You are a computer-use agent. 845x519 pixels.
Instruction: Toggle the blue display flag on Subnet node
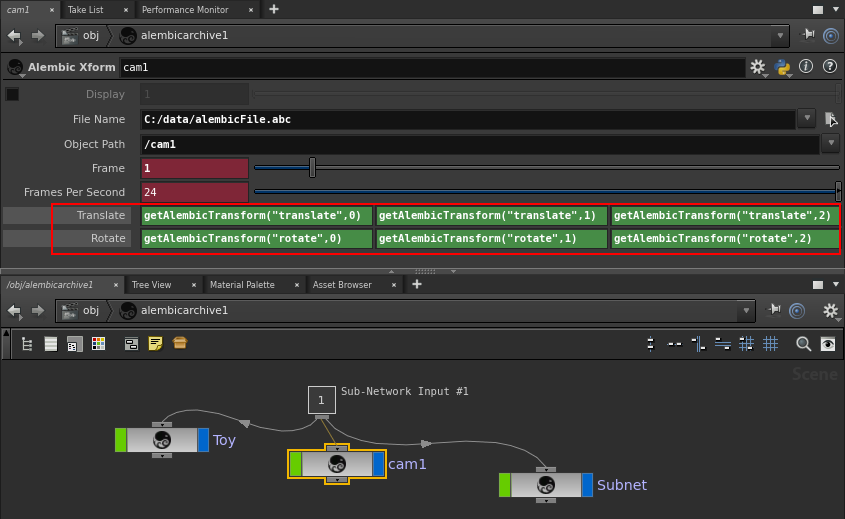click(x=587, y=485)
